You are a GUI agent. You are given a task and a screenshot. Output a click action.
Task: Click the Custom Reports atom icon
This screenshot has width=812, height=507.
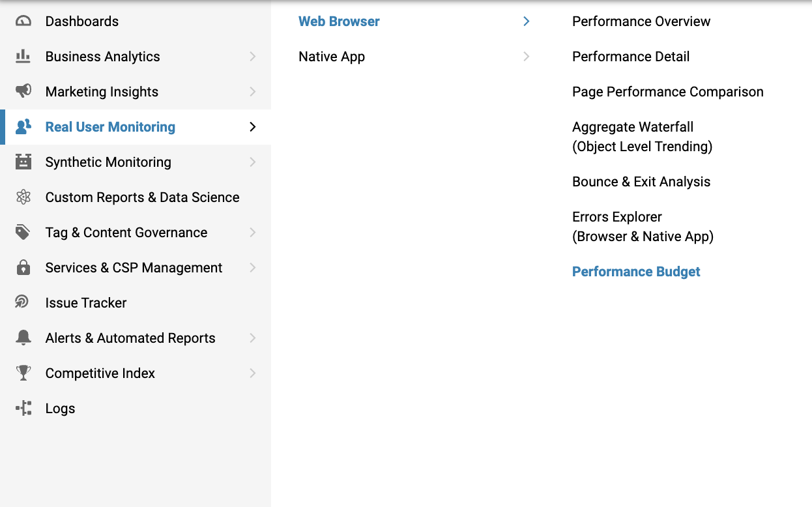pyautogui.click(x=23, y=197)
